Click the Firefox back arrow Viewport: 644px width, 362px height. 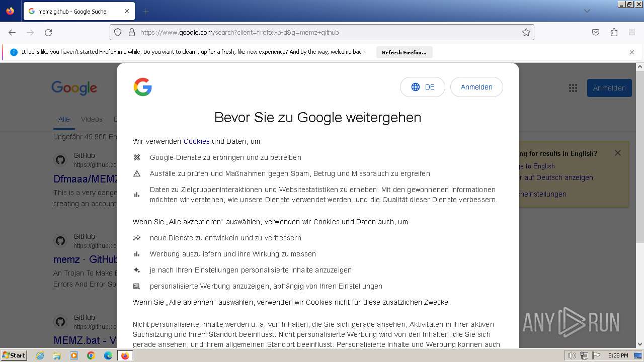tap(12, 32)
